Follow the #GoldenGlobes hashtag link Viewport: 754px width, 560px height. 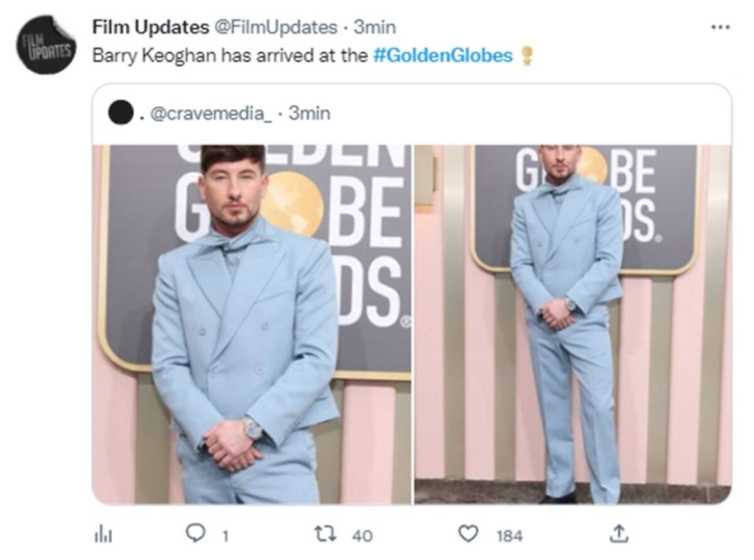point(442,56)
